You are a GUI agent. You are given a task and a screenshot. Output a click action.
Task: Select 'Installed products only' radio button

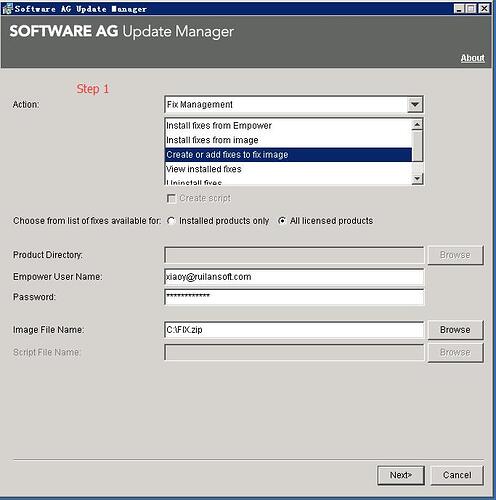[171, 221]
